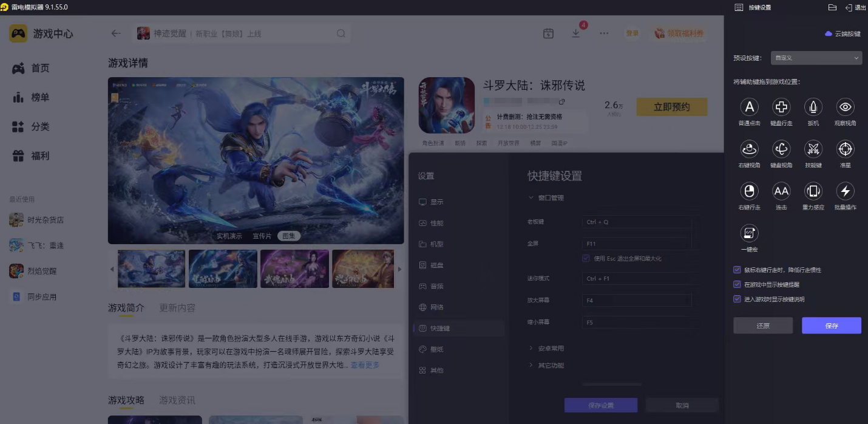Open the 壁纸 settings tab
Image resolution: width=868 pixels, height=424 pixels.
[458, 349]
